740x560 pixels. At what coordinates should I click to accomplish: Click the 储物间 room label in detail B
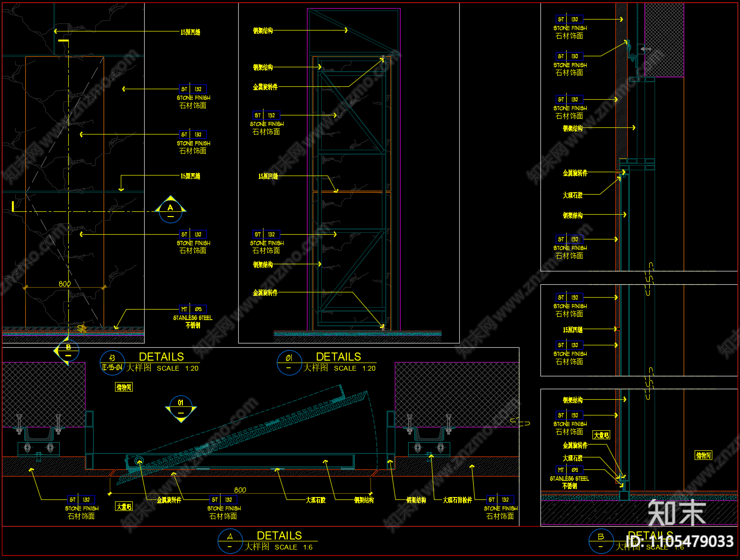(x=703, y=456)
